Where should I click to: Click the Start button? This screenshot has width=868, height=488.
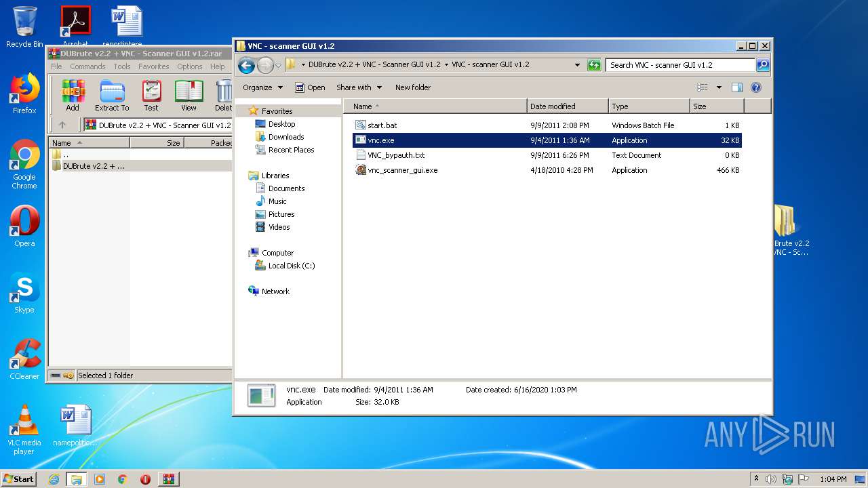19,479
